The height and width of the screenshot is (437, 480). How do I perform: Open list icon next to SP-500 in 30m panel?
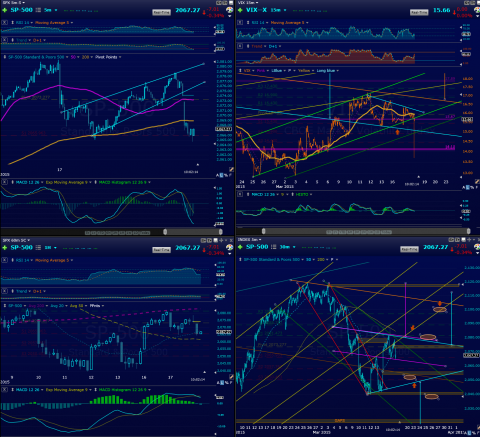point(274,247)
